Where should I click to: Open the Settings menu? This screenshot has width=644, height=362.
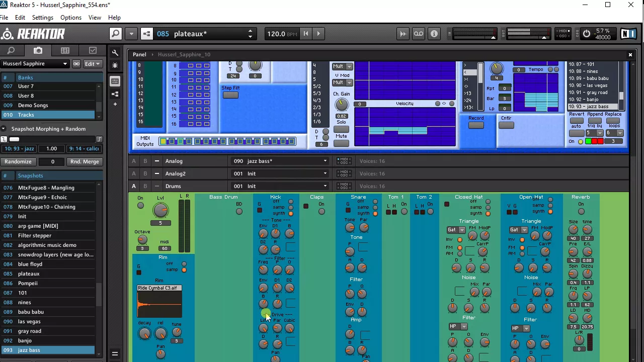pos(42,18)
